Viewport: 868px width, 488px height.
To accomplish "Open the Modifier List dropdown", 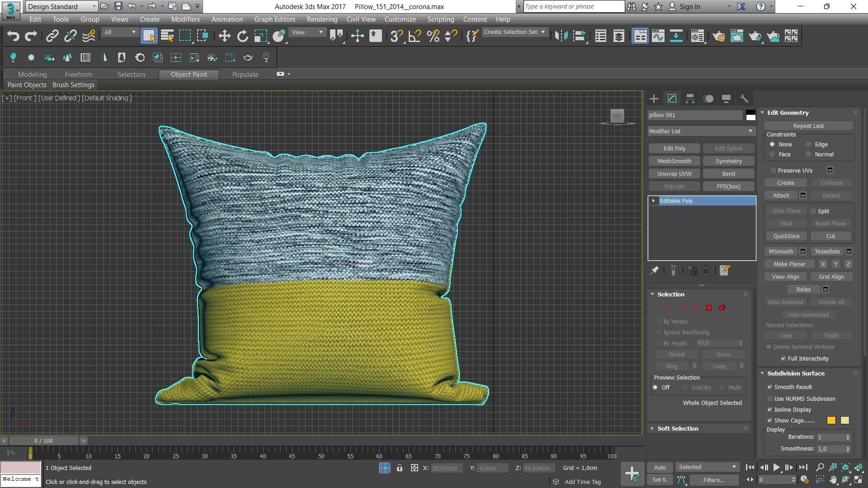I will coord(702,131).
